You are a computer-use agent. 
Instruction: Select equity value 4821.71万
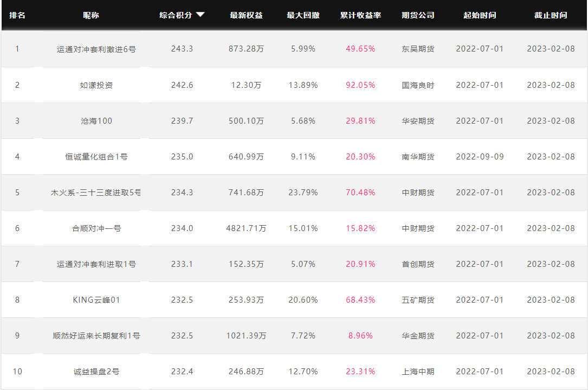(246, 228)
